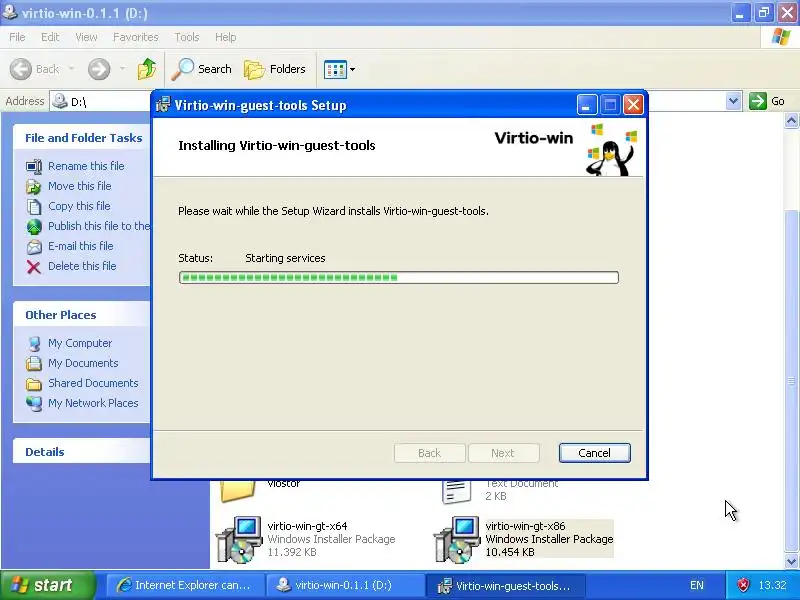Click the Forward arrow icon in Explorer toolbar

[99, 69]
